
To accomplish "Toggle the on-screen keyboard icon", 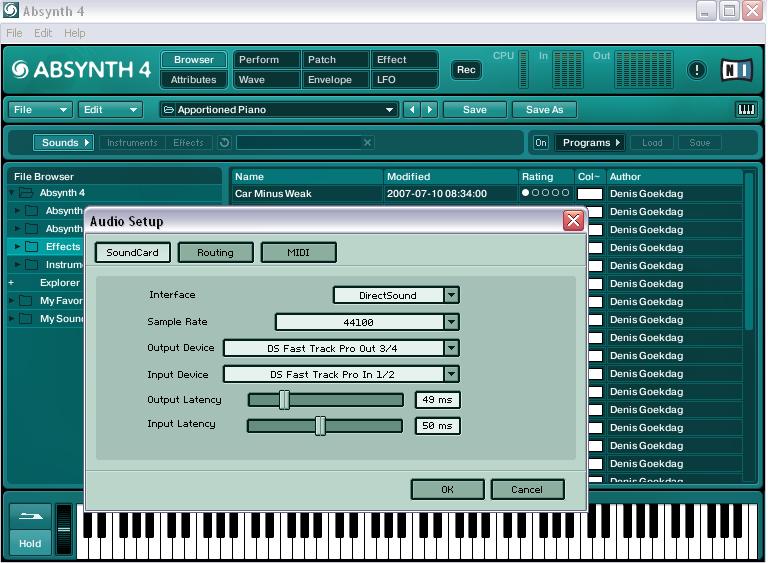I will 746,109.
